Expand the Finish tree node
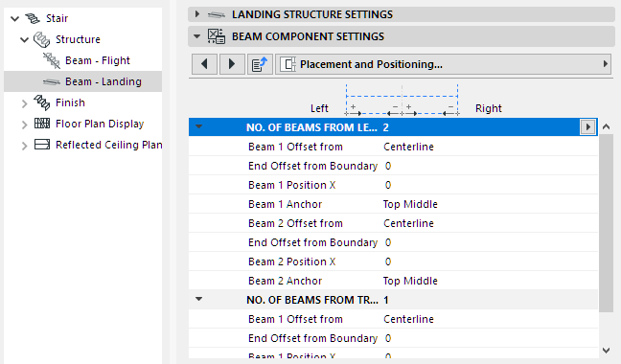The height and width of the screenshot is (364, 621). pos(25,103)
